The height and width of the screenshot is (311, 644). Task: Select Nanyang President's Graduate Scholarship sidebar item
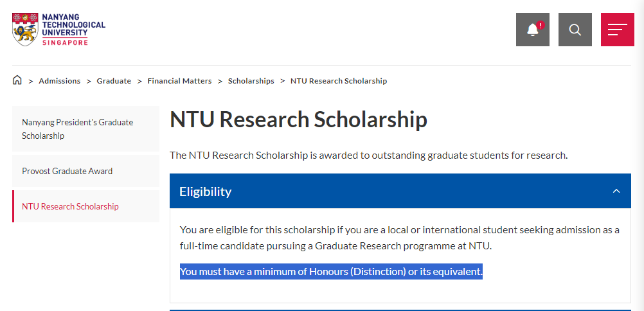86,129
